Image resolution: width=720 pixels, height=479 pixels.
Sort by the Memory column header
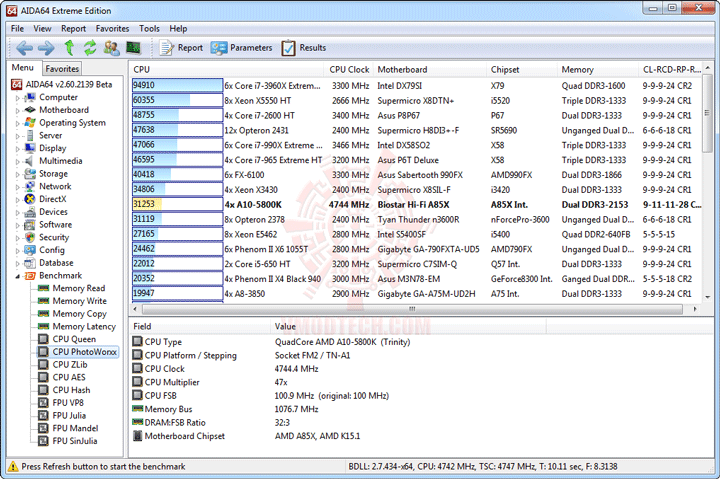[598, 69]
